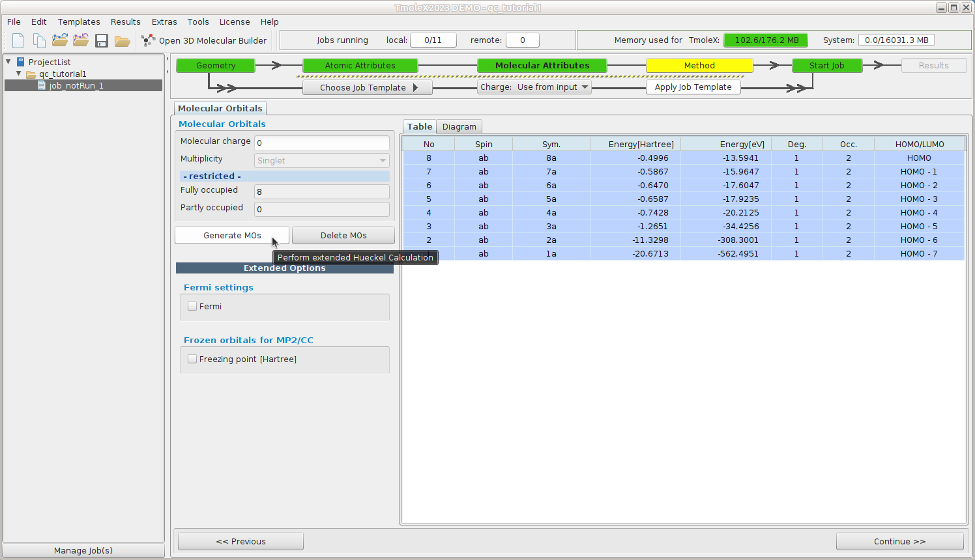Click the copy documents toolbar icon
The width and height of the screenshot is (975, 560).
coord(39,40)
